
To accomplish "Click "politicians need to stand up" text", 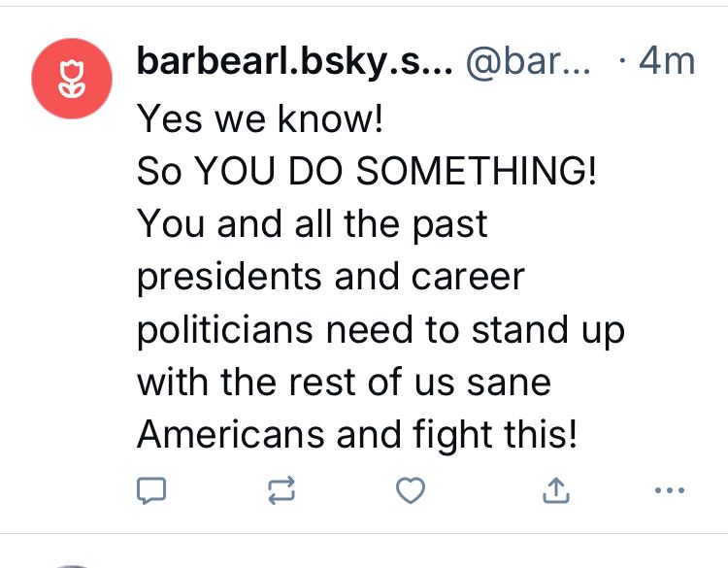I will click(x=381, y=330).
